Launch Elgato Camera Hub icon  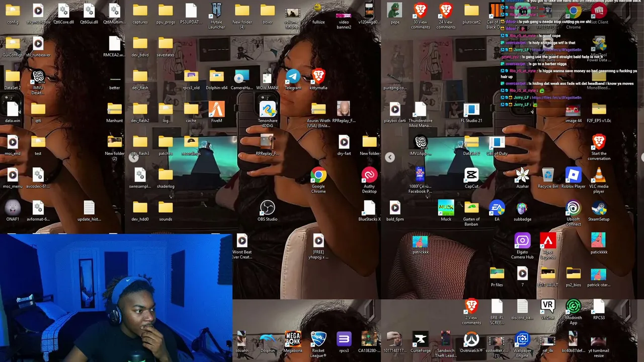522,241
